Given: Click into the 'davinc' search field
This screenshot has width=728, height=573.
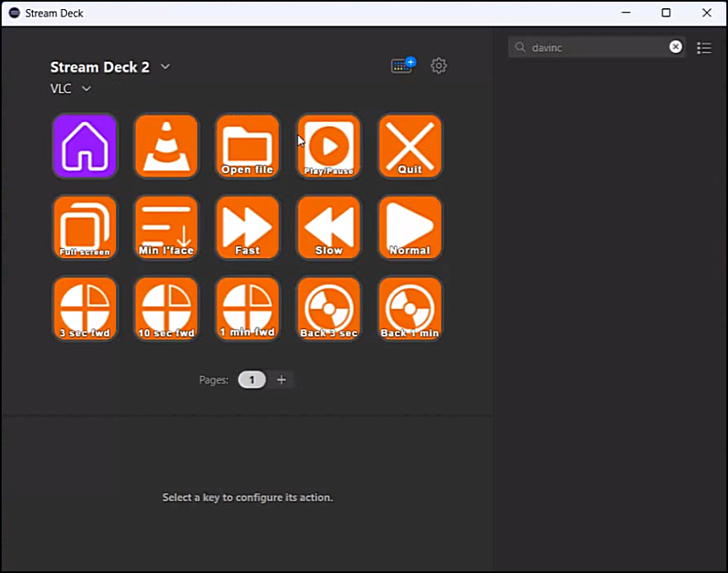Looking at the screenshot, I should [597, 47].
